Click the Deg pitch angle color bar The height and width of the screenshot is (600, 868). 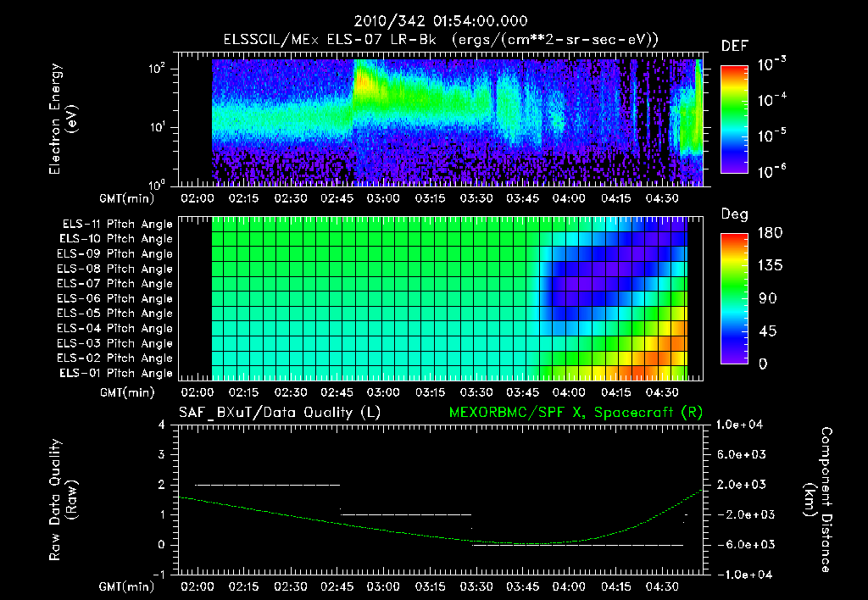click(734, 298)
